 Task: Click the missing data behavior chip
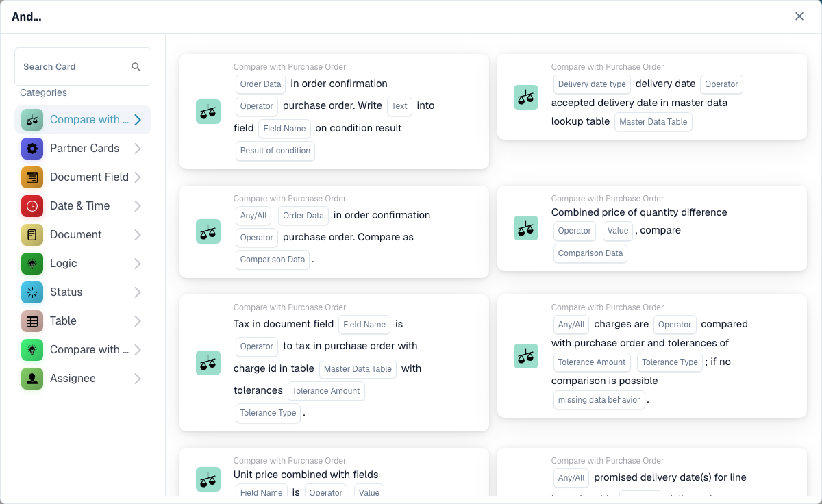coord(599,400)
